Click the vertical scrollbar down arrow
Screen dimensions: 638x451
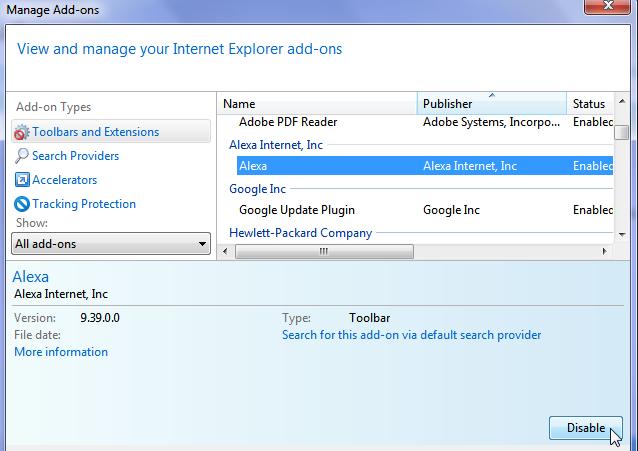pyautogui.click(x=622, y=234)
